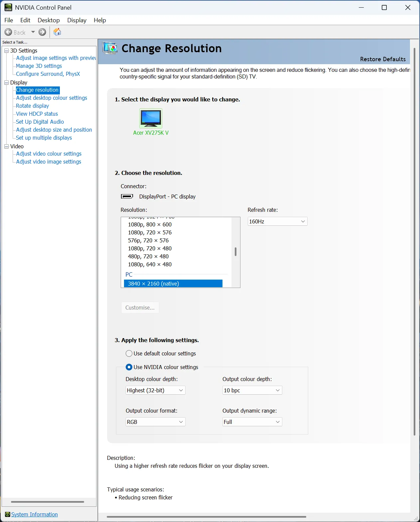Open the Desktop menu
The image size is (420, 522).
coord(49,20)
